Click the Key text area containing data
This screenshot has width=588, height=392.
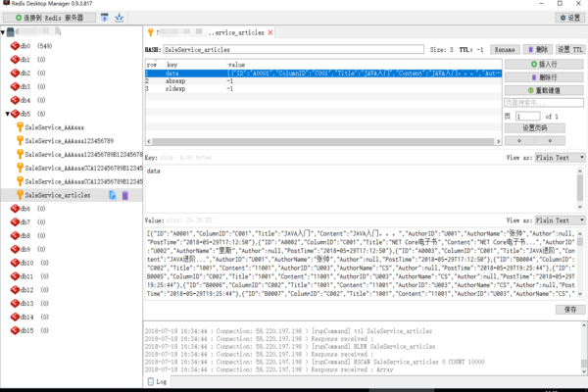click(361, 189)
